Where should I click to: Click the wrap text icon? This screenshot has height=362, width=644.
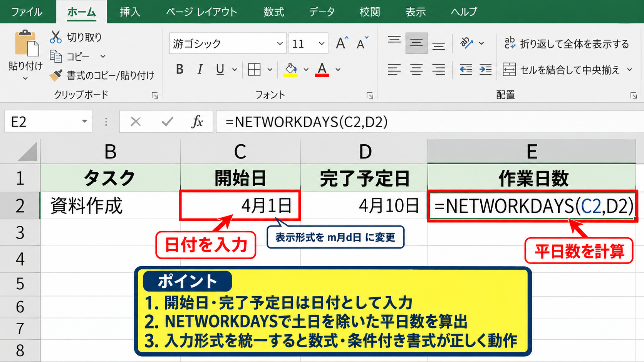coord(510,43)
